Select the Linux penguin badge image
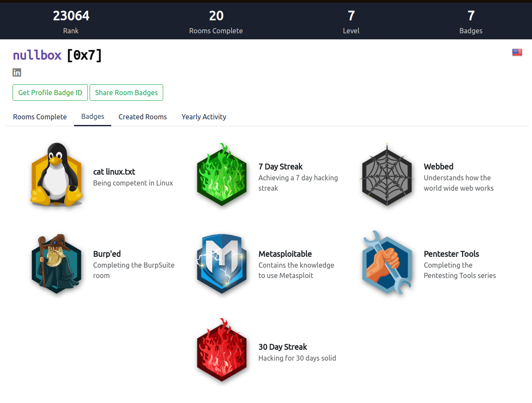 [x=57, y=175]
